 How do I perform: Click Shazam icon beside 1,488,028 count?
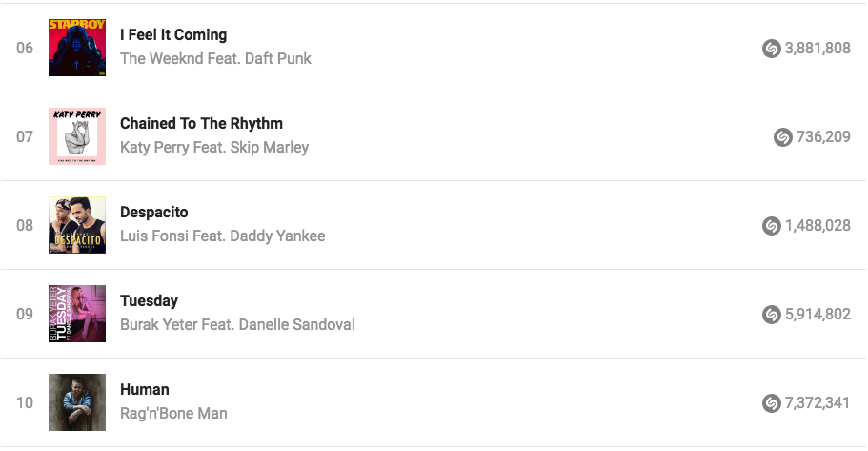pyautogui.click(x=772, y=226)
